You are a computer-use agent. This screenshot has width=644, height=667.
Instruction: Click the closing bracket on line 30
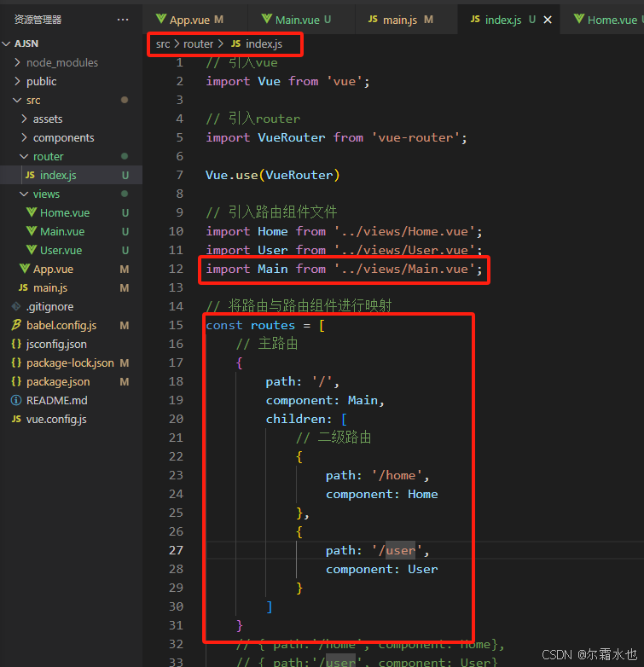click(x=269, y=606)
